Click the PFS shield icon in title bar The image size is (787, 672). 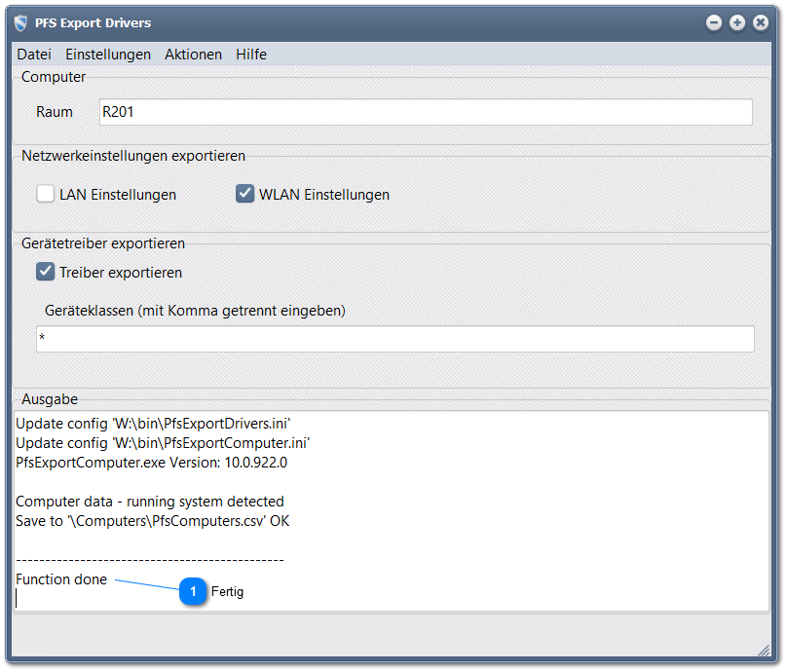(20, 22)
